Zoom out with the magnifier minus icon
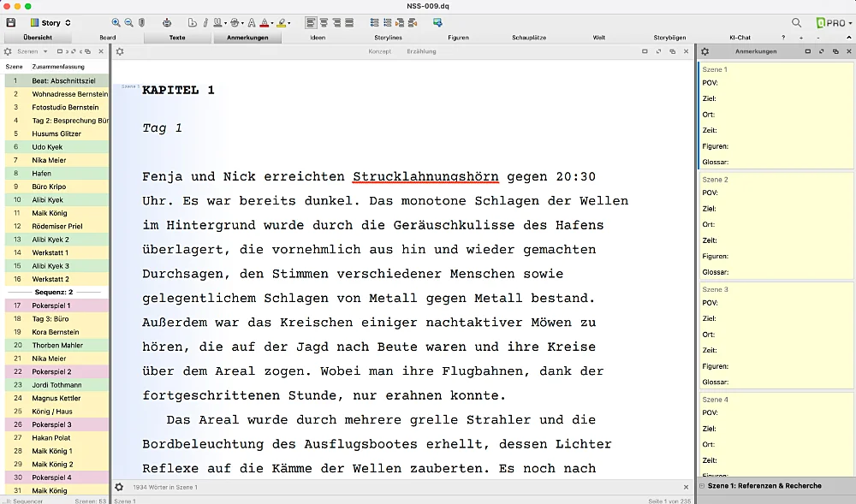This screenshot has height=504, width=856. click(x=129, y=22)
